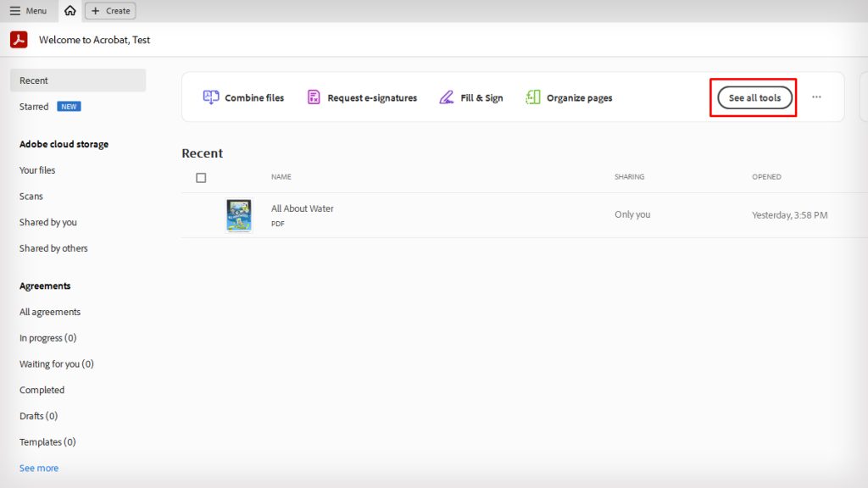This screenshot has height=488, width=868.
Task: Sort files by the Opened column
Action: (x=766, y=176)
